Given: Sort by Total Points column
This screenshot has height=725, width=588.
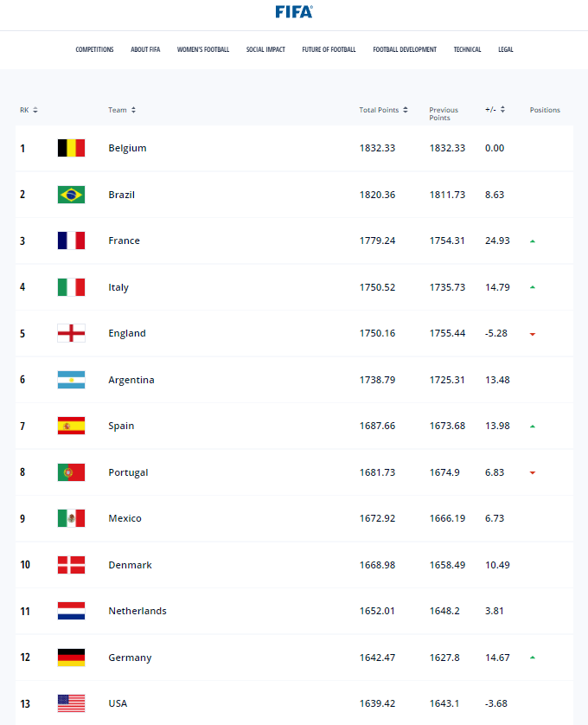Looking at the screenshot, I should 383,110.
